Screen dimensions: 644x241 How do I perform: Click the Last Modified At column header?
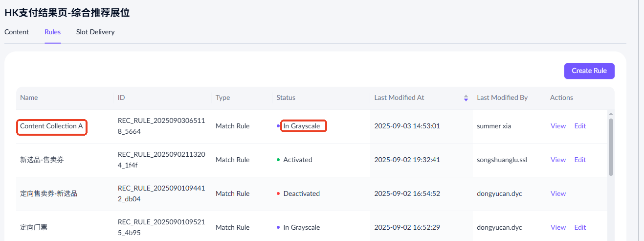point(399,98)
